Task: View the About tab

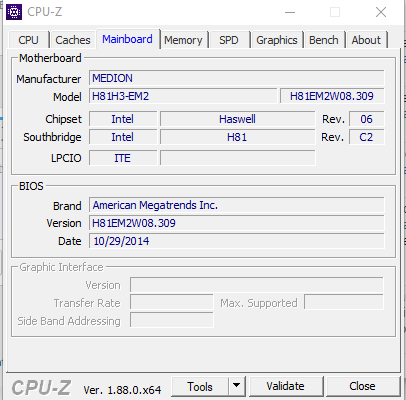Action: coord(366,40)
